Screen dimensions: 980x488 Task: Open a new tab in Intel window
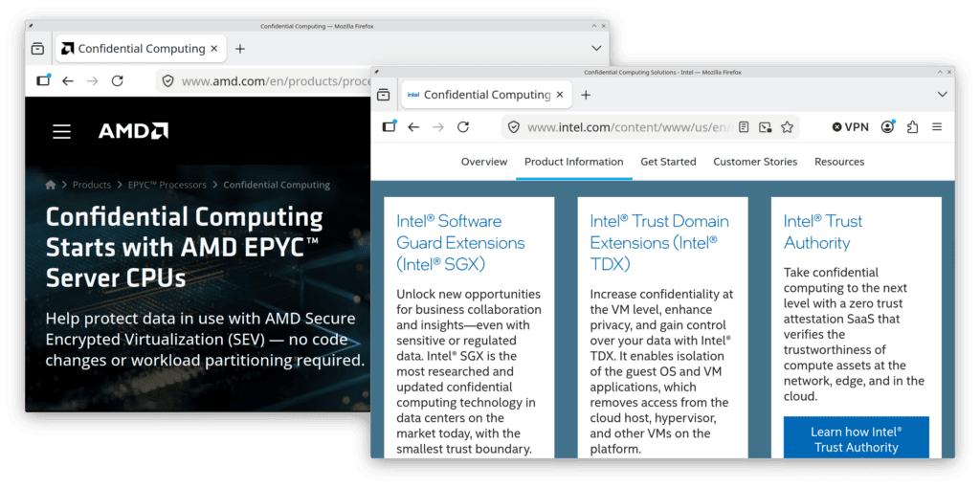tap(586, 95)
